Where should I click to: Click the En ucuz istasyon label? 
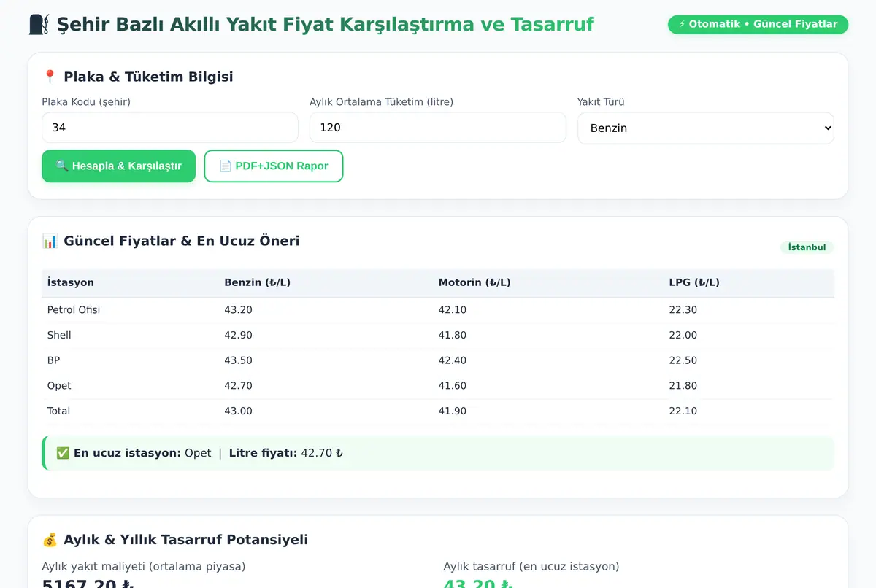(x=127, y=453)
